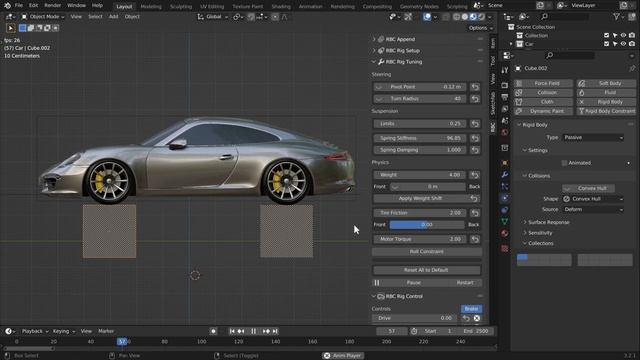Reset the Pivot Point value
Viewport: 640px width, 360px height.
[475, 87]
